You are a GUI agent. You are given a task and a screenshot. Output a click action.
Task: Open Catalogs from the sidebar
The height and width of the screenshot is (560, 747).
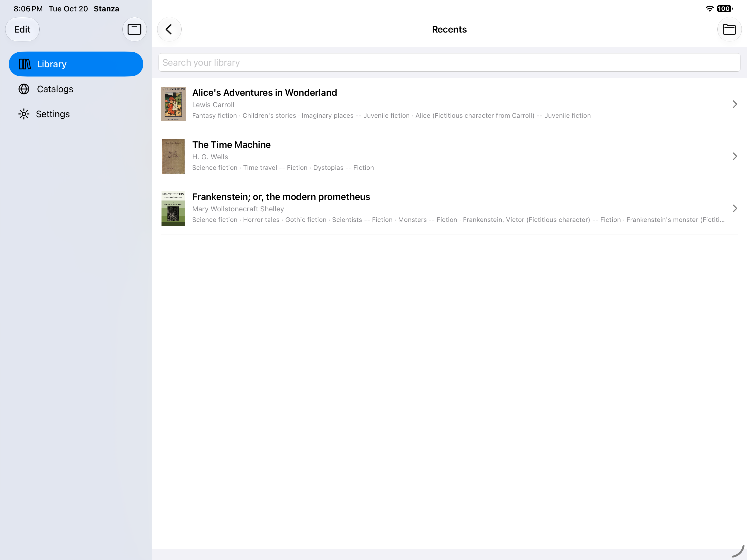click(x=76, y=89)
